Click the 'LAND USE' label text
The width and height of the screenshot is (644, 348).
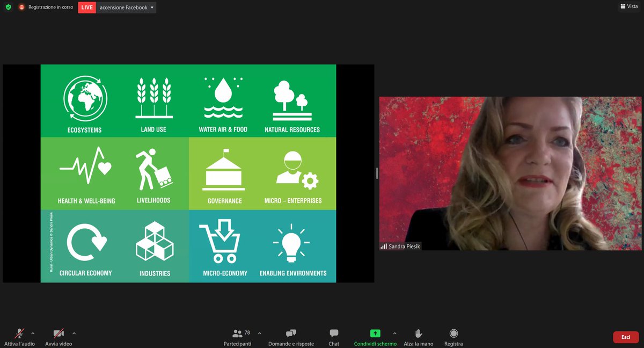point(153,129)
